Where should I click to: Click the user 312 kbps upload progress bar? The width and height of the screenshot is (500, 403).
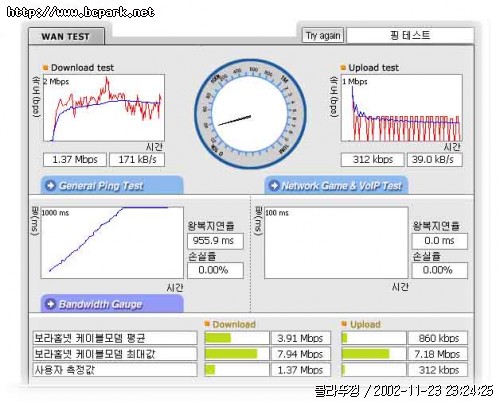click(x=374, y=370)
